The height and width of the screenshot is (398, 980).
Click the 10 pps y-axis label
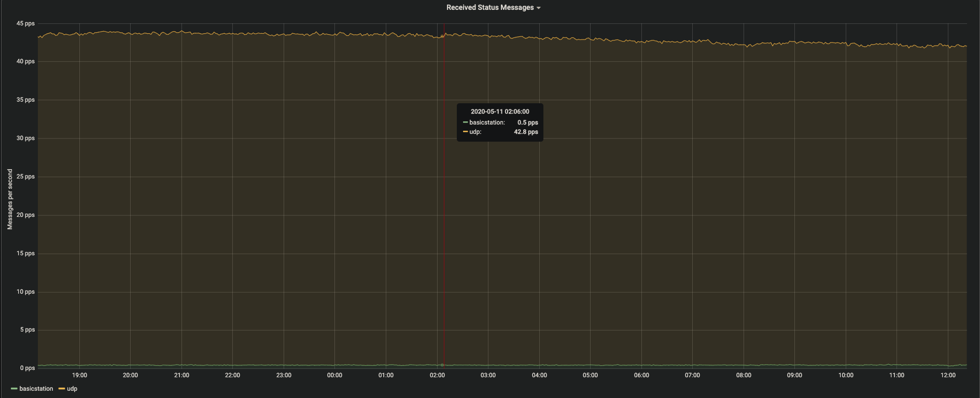tap(25, 292)
